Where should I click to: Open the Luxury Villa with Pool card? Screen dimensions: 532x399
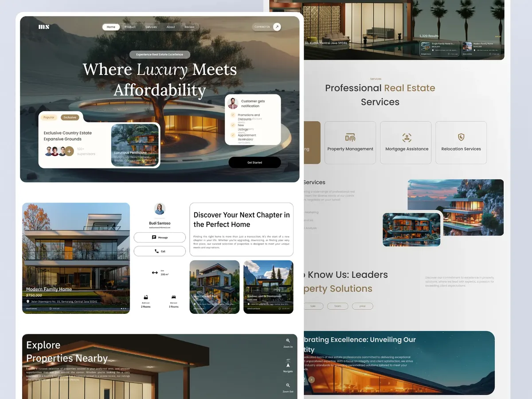[x=215, y=287]
